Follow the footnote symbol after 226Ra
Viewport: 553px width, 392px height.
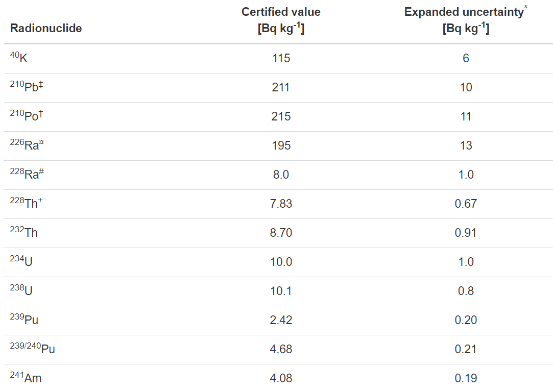tap(42, 143)
